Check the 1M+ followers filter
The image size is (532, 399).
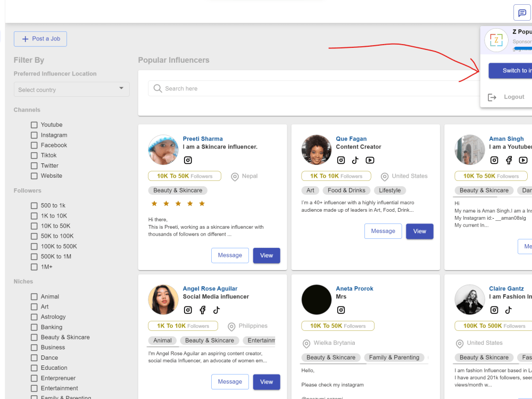coord(34,267)
